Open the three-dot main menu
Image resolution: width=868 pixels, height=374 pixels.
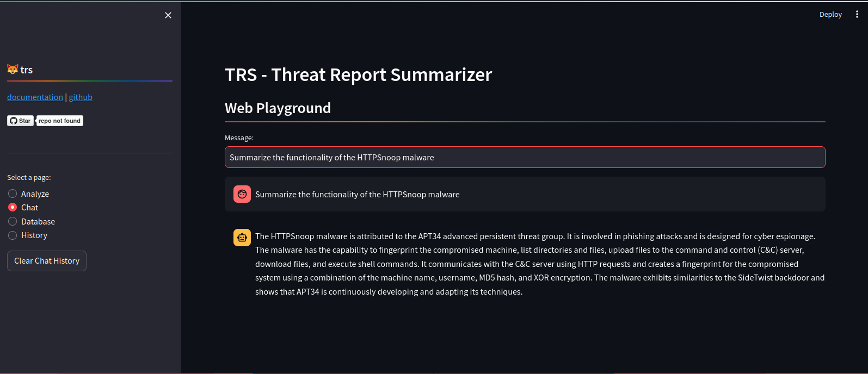[857, 15]
